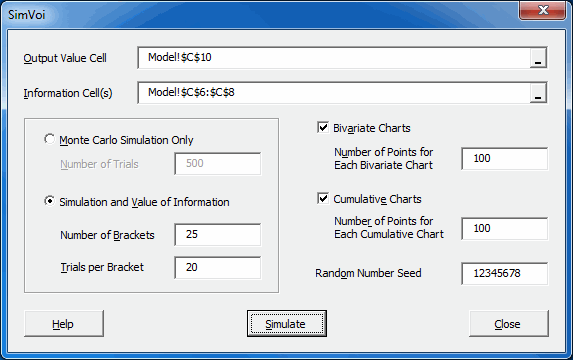This screenshot has width=573, height=360.
Task: Select Monte Carlo Simulation Only option
Action: point(50,139)
